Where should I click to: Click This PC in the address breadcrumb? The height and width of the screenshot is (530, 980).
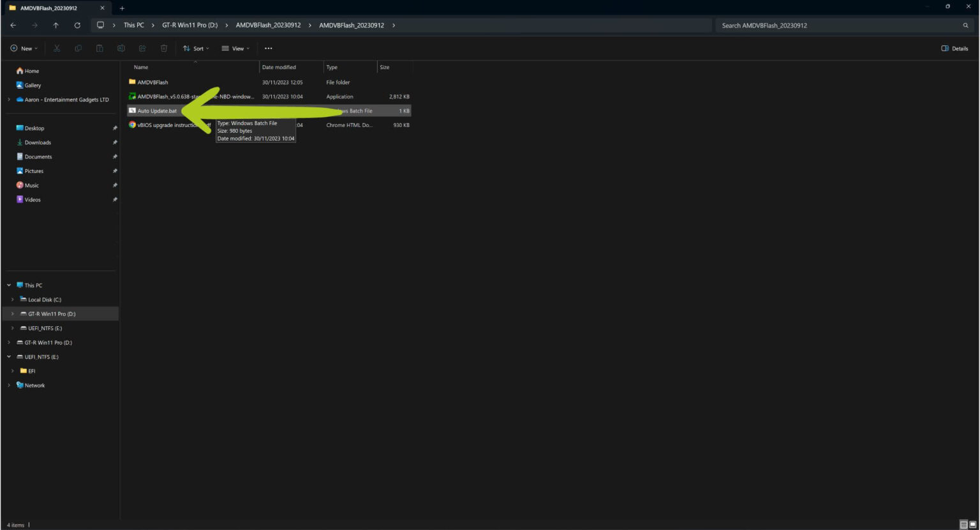pos(133,26)
